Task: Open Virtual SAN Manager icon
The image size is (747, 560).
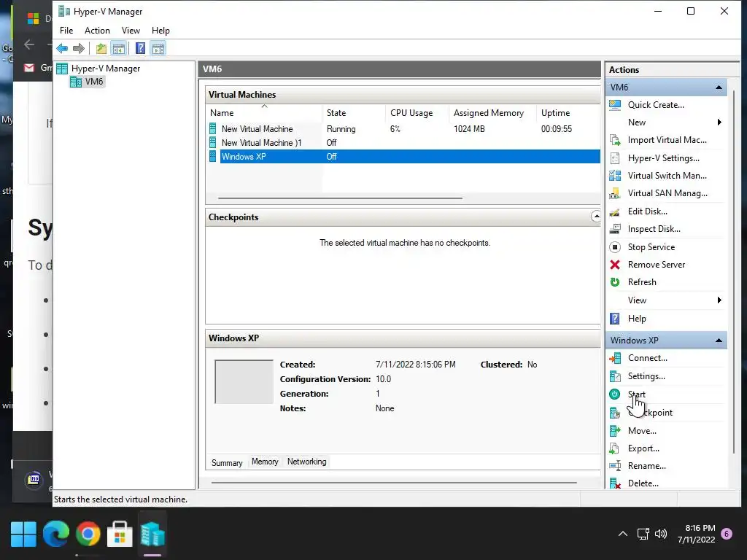Action: (615, 193)
